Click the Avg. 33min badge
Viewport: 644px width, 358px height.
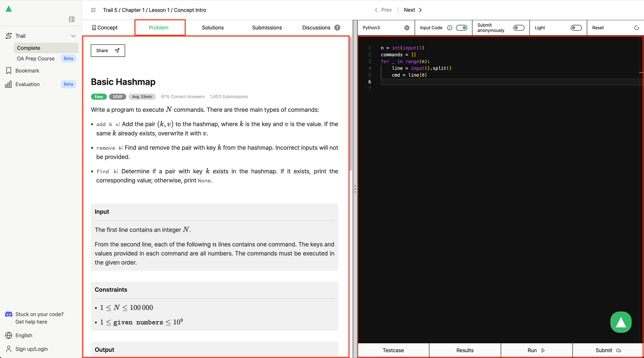pos(142,97)
